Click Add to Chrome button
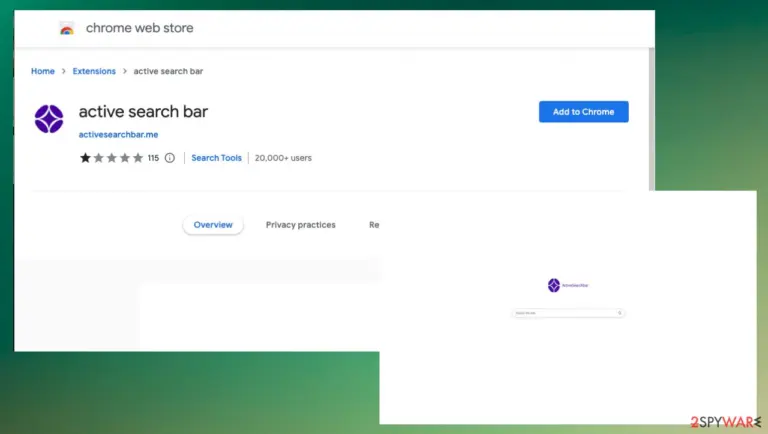Screen dimensions: 768x434 pos(583,112)
